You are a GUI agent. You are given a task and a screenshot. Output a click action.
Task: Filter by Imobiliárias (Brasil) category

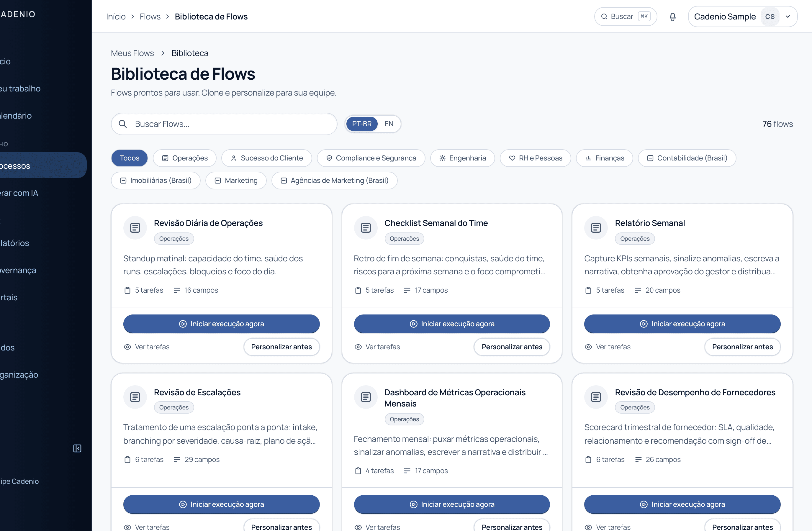point(155,181)
